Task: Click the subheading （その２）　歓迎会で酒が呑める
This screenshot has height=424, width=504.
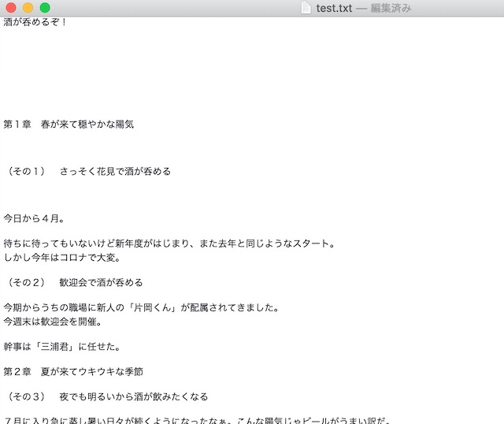Action: coord(73,282)
